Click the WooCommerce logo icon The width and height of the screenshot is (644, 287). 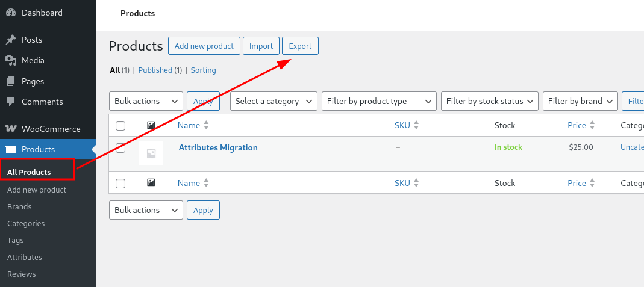[x=11, y=129]
